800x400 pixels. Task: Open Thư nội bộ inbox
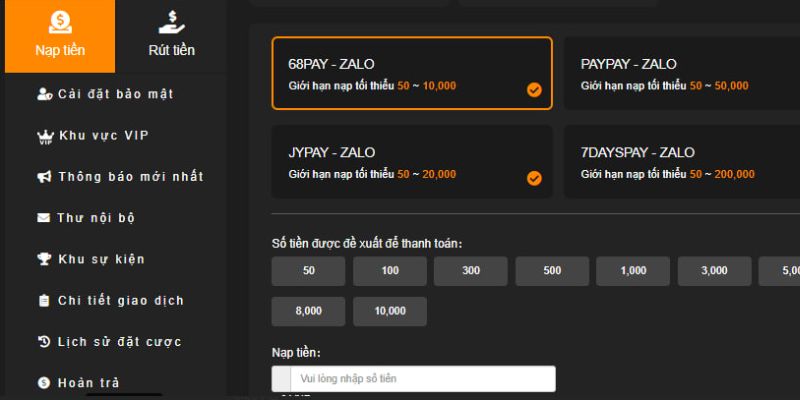click(x=96, y=218)
